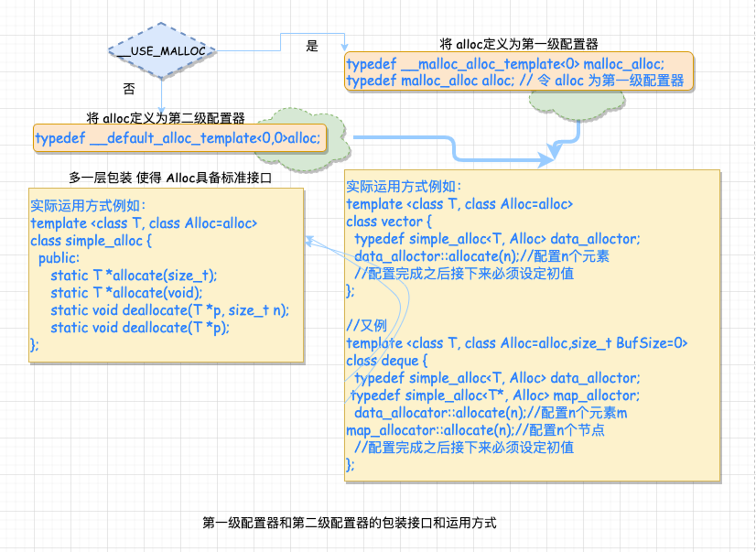Image resolution: width=756 pixels, height=552 pixels.
Task: Click '//又例' comment line
Action: coord(367,326)
